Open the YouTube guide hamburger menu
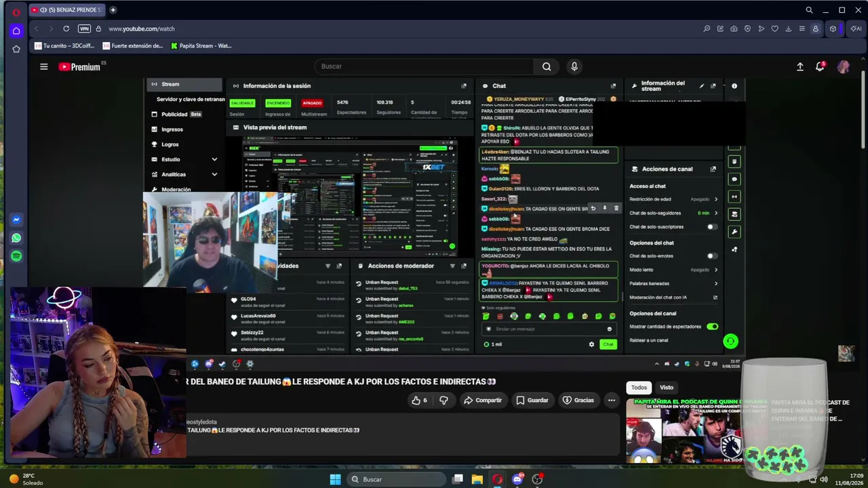Screen dimensions: 868x488 (x=43, y=66)
